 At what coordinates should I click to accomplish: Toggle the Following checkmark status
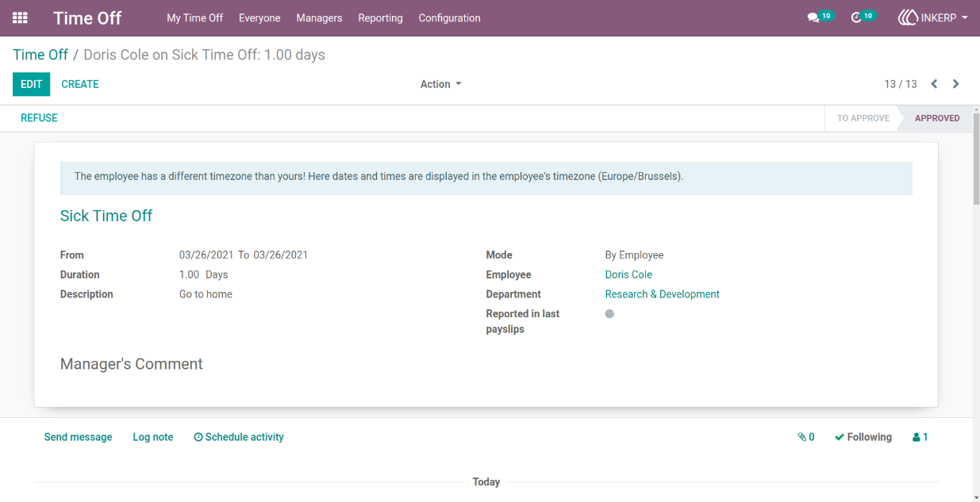863,437
